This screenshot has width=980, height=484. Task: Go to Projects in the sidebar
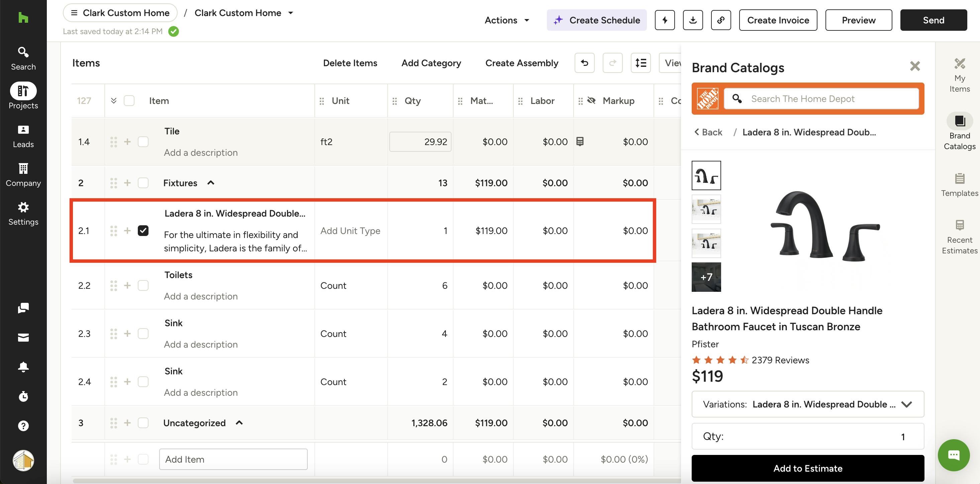[x=23, y=96]
